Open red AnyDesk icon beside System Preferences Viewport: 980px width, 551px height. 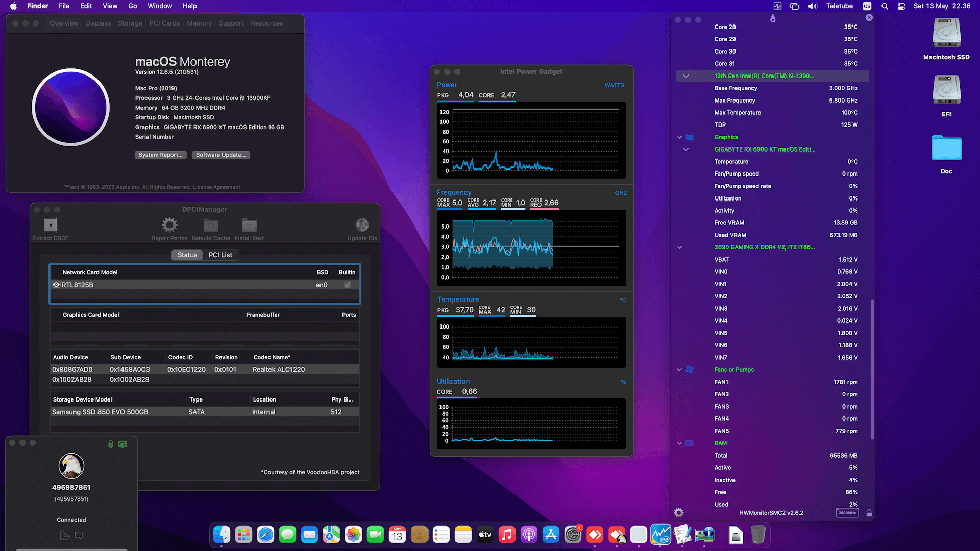(x=595, y=535)
